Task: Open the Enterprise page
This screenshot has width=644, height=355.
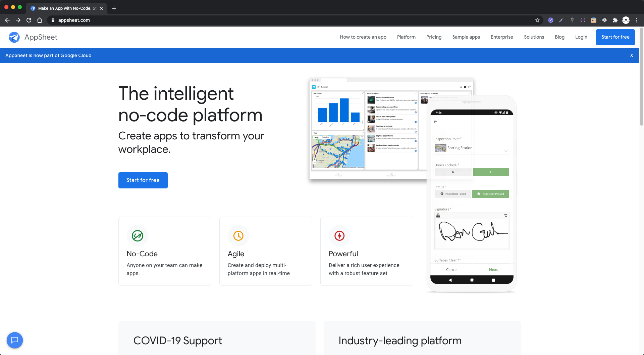Action: pyautogui.click(x=502, y=37)
